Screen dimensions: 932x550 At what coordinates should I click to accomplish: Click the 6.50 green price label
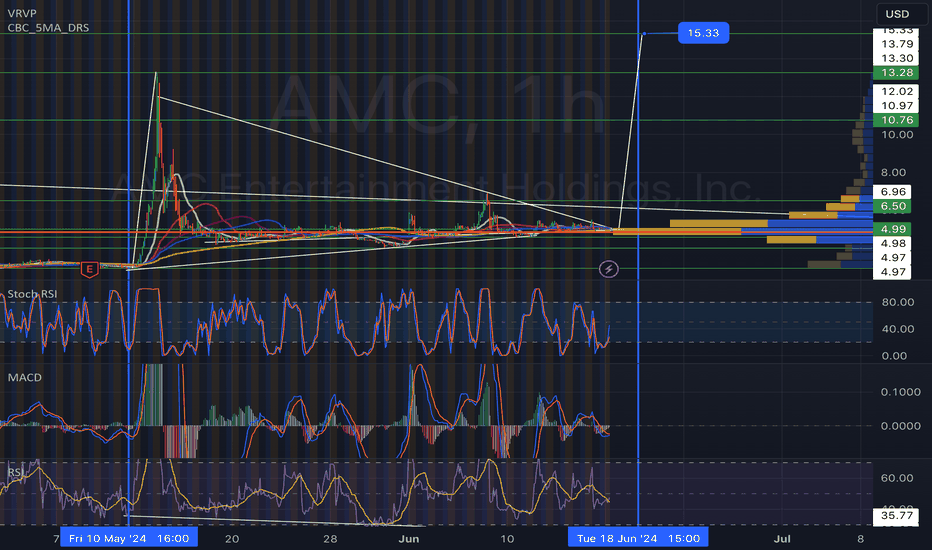pyautogui.click(x=892, y=206)
